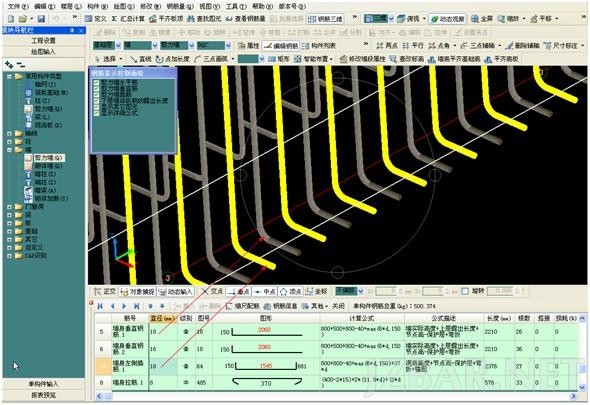590x405 pixels.
Task: Click the 报表预览 button
Action: pyautogui.click(x=44, y=395)
